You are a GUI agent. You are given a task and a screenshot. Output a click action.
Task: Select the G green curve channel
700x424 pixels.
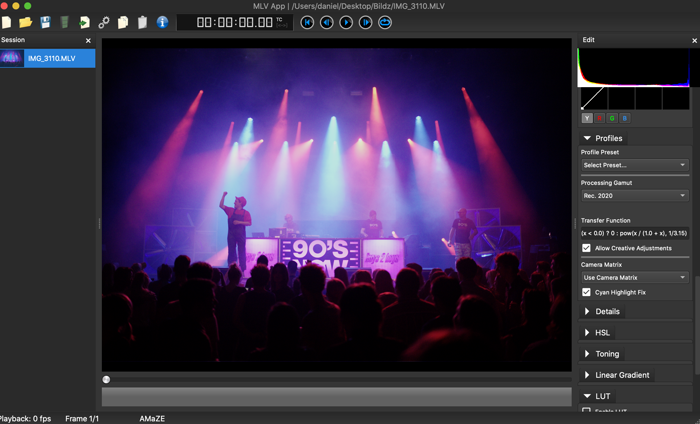(x=612, y=118)
